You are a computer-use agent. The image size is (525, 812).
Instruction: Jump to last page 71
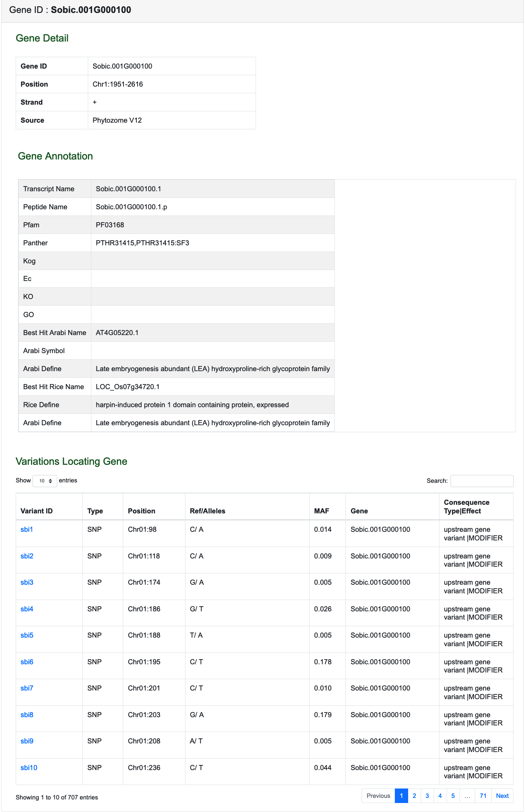pyautogui.click(x=483, y=796)
